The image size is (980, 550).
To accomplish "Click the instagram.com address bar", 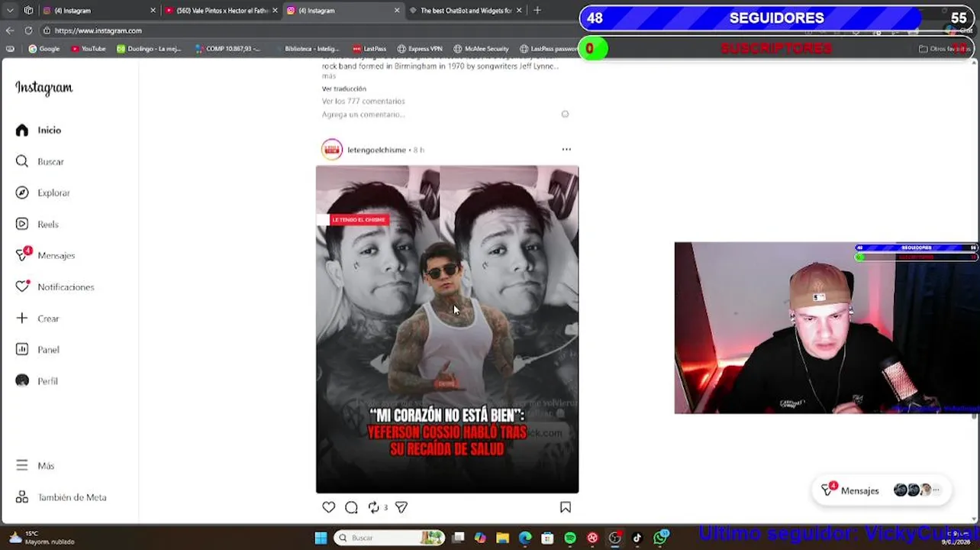I will point(98,31).
